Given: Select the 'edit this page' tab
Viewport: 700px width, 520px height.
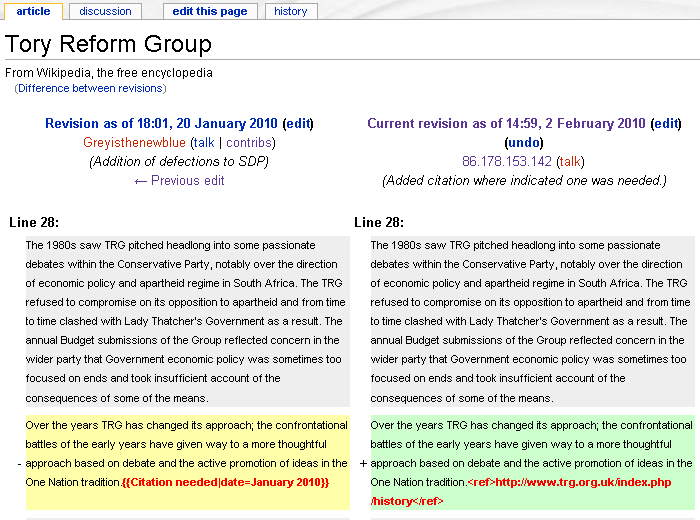Looking at the screenshot, I should pyautogui.click(x=210, y=11).
